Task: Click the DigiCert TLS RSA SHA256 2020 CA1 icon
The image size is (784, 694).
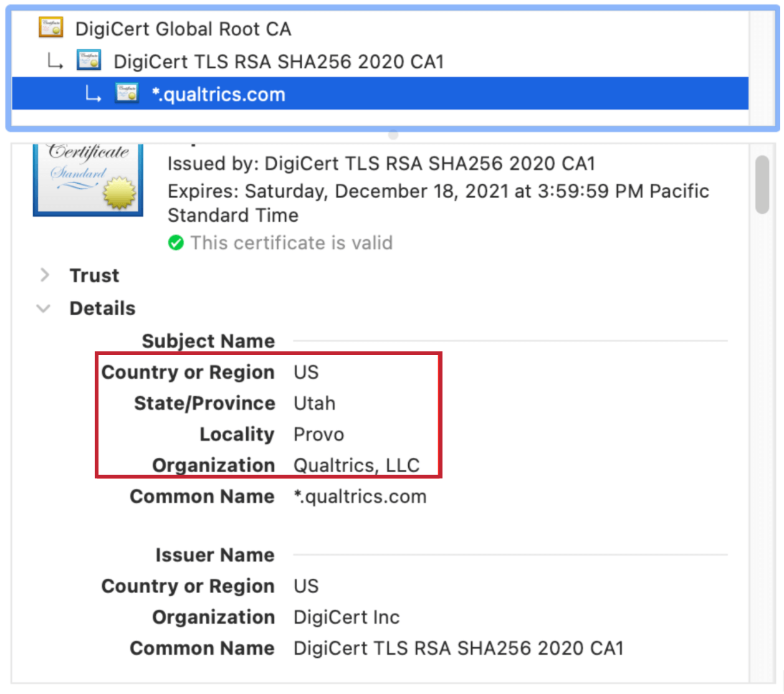Action: point(88,60)
